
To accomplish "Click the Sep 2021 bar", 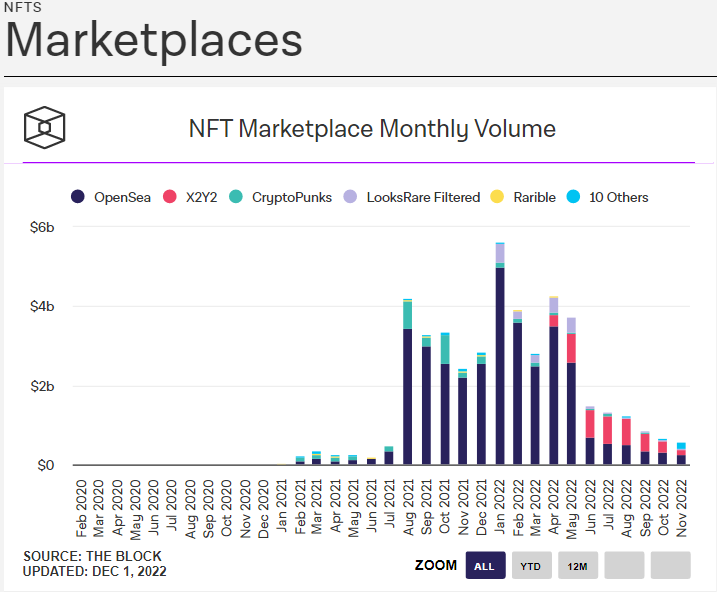I will (426, 400).
